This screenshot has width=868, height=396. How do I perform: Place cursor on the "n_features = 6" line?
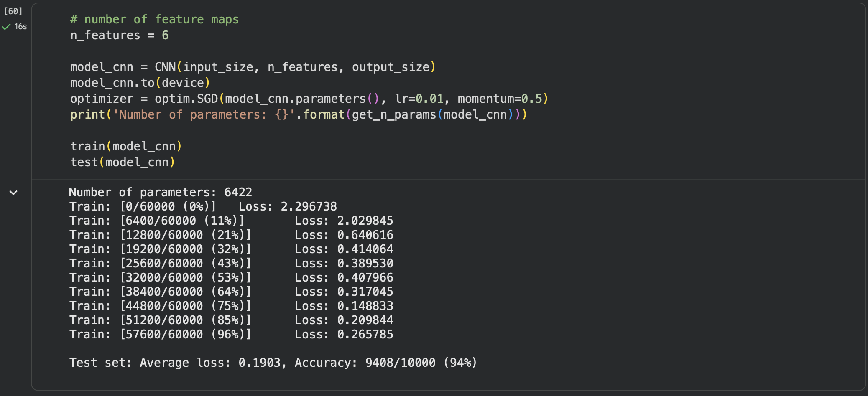pyautogui.click(x=119, y=35)
